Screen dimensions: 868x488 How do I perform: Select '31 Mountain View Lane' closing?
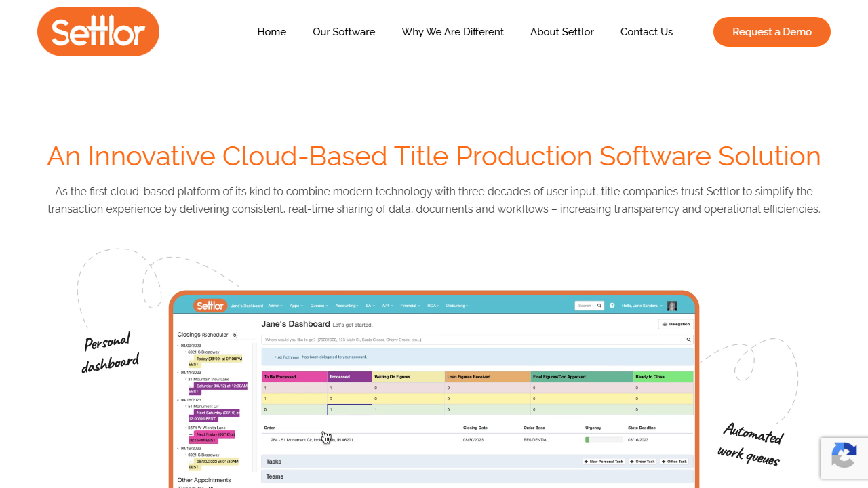[209, 379]
